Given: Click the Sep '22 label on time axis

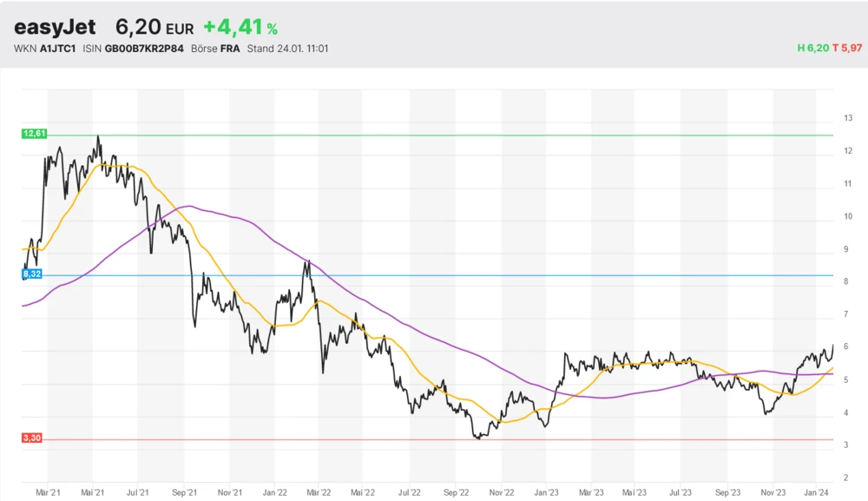Looking at the screenshot, I should (455, 491).
